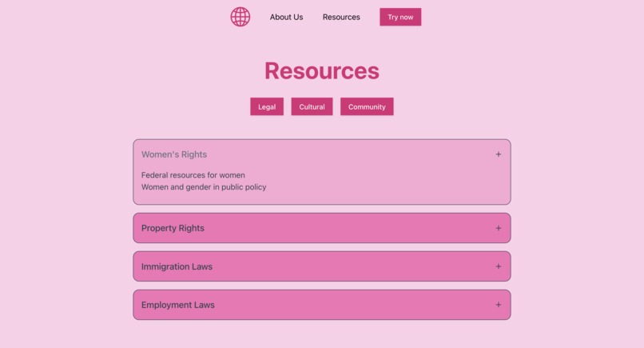This screenshot has width=644, height=348.
Task: Click the Women's Rights accordion heading
Action: pyautogui.click(x=174, y=154)
